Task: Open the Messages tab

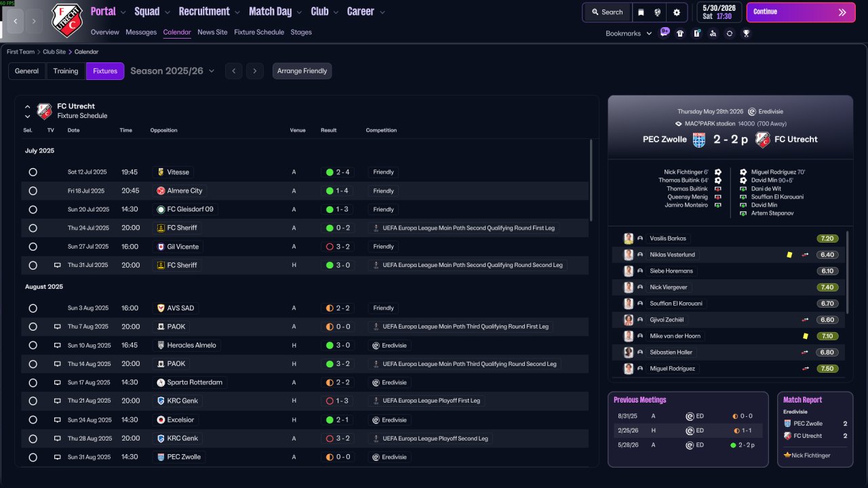Action: (x=141, y=32)
